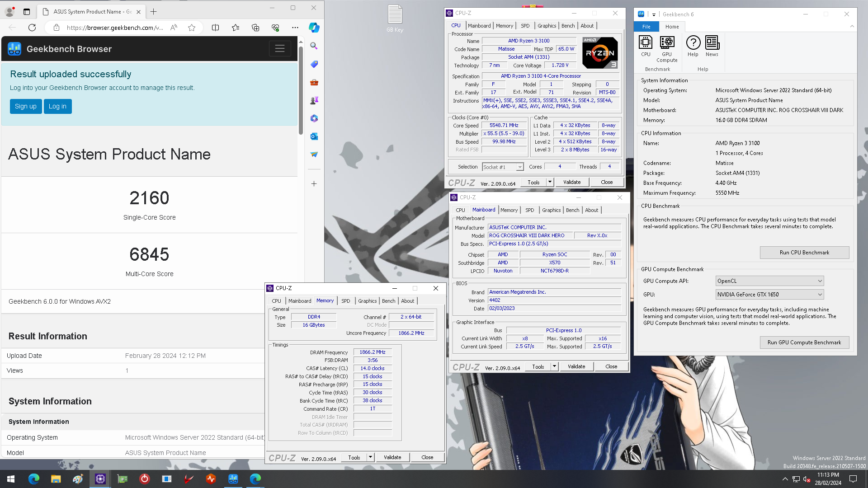Open Windows Start menu

coord(11,479)
